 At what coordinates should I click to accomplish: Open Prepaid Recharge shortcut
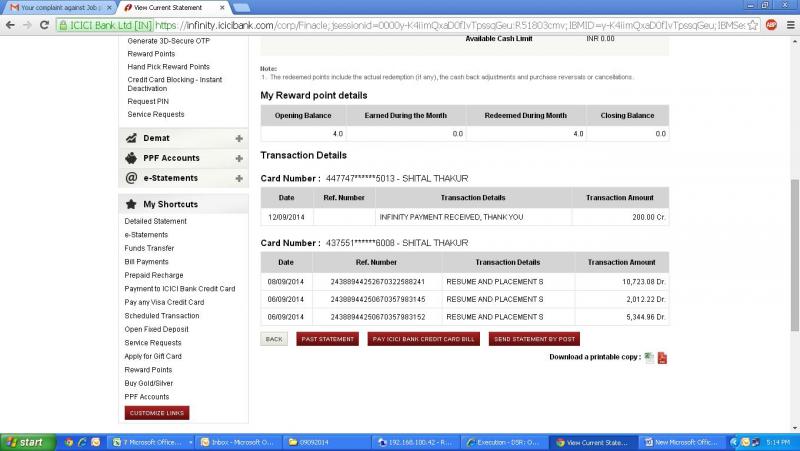(x=154, y=275)
